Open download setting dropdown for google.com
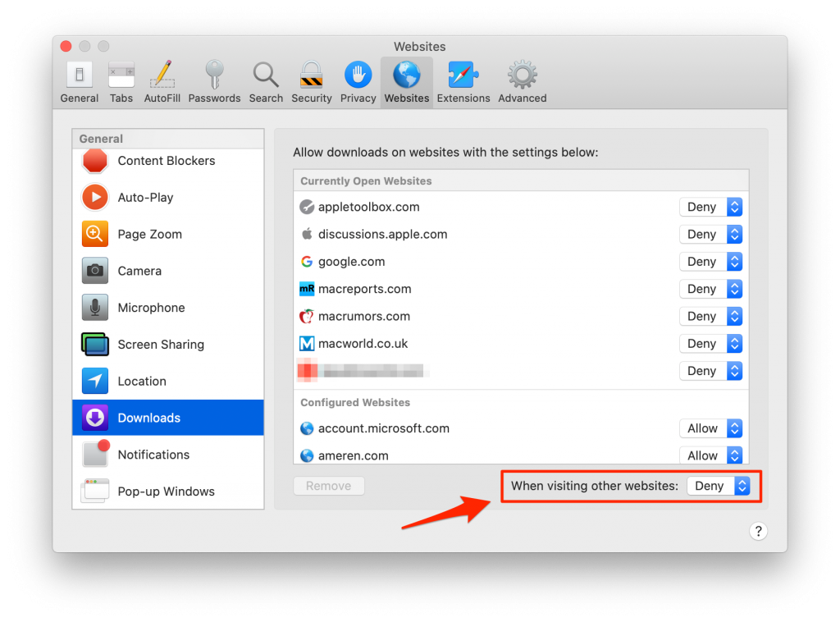Screen dimensions: 840x622 (710, 262)
